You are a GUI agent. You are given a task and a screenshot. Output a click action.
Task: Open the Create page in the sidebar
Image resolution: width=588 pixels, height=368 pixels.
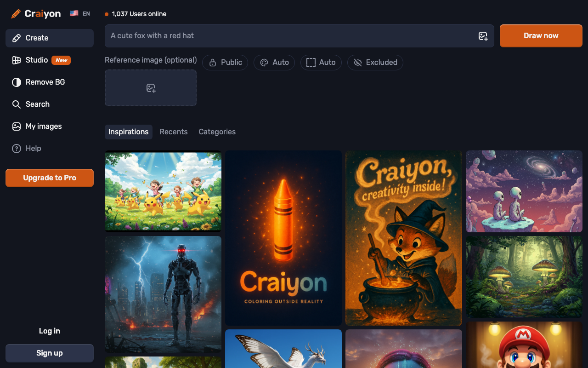[x=50, y=38]
